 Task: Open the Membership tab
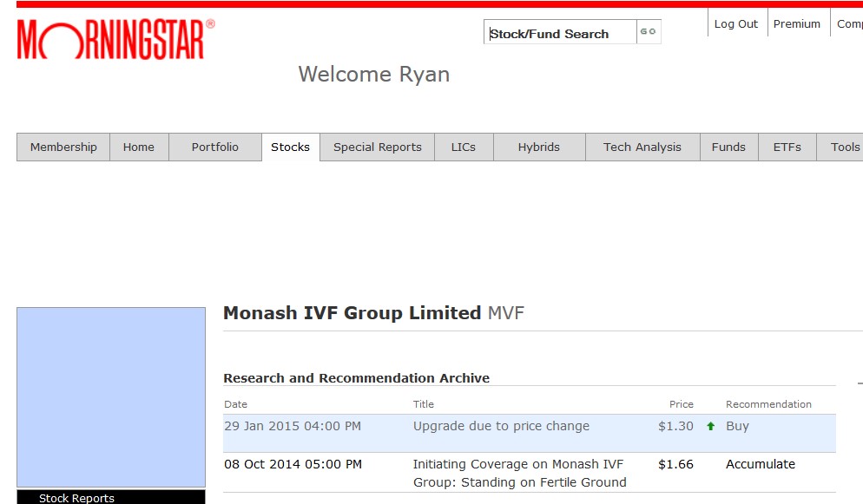(x=63, y=147)
